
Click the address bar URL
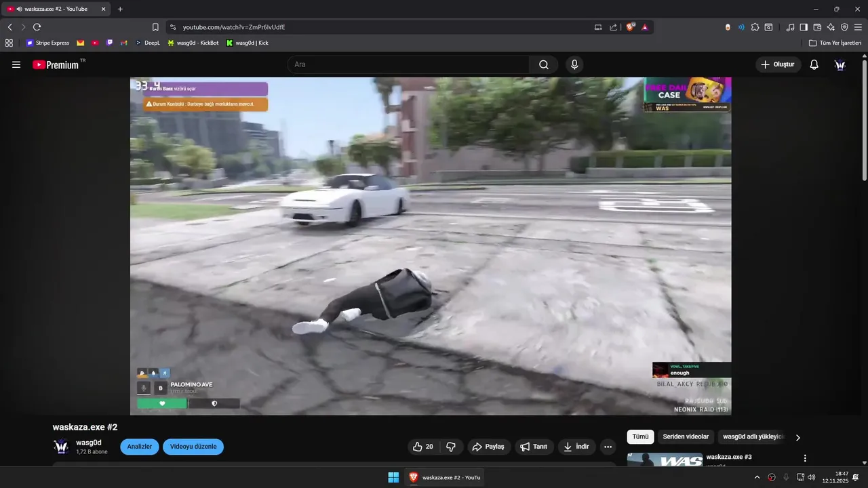tap(234, 27)
